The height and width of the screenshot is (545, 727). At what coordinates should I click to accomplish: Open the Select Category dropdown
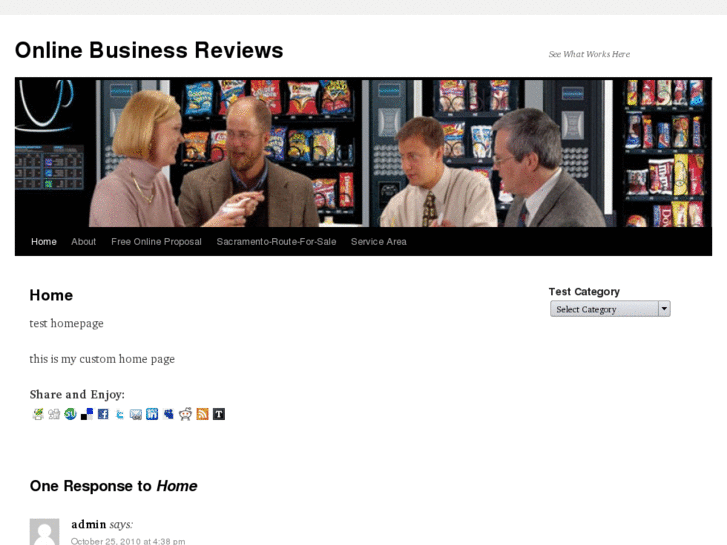tap(610, 309)
